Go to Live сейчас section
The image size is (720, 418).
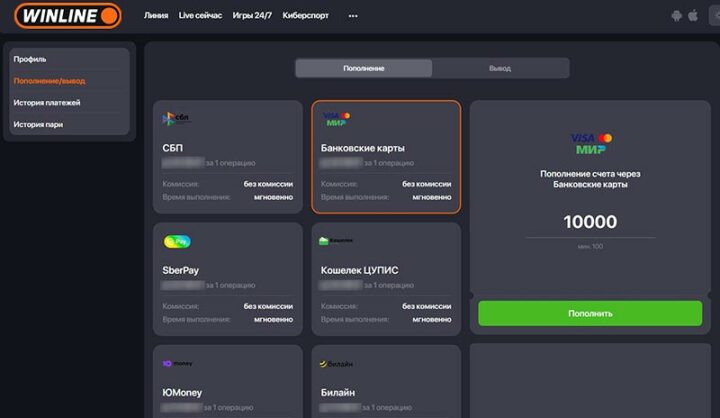coord(200,16)
